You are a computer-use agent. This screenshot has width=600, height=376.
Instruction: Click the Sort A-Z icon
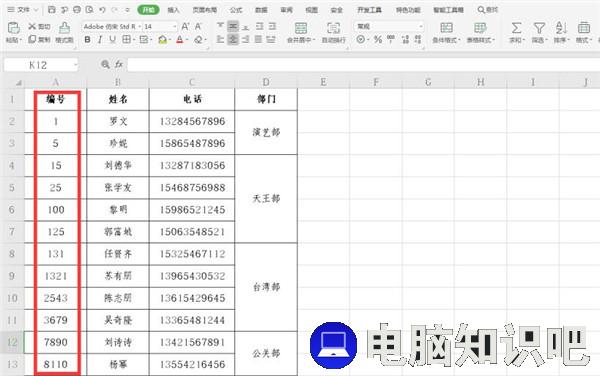561,28
